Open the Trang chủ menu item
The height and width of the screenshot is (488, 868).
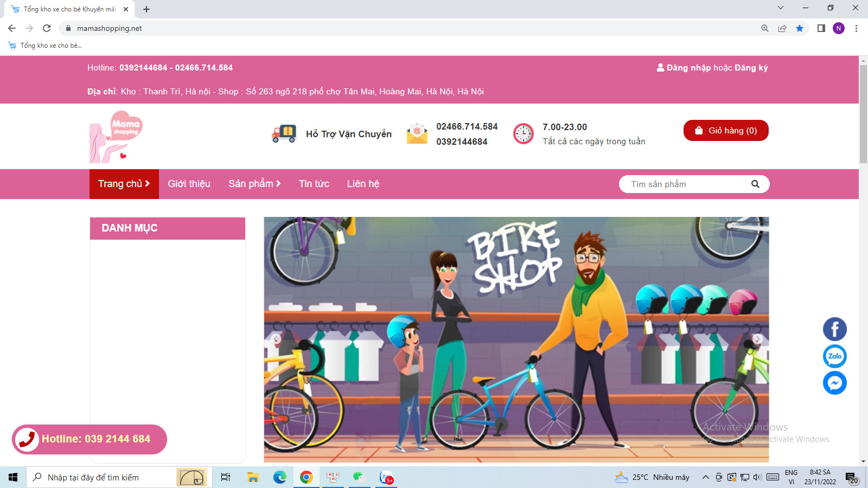tap(124, 184)
